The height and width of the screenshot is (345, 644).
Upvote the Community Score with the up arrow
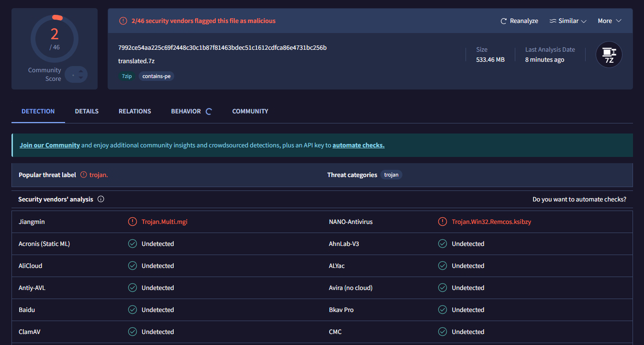pyautogui.click(x=81, y=71)
